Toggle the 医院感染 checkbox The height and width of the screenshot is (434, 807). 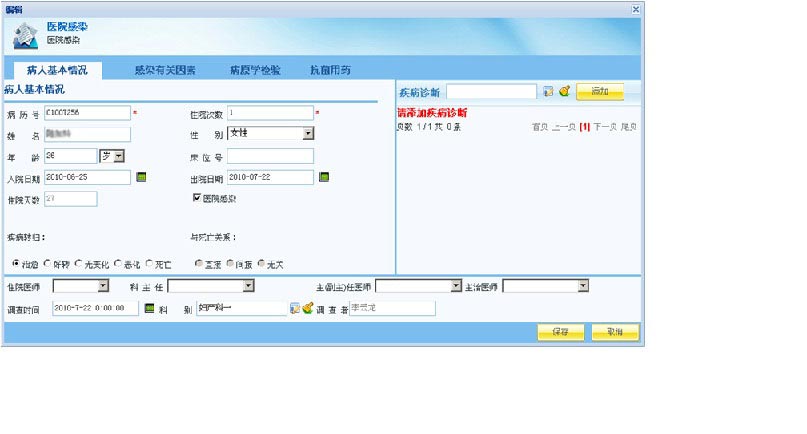pyautogui.click(x=197, y=198)
